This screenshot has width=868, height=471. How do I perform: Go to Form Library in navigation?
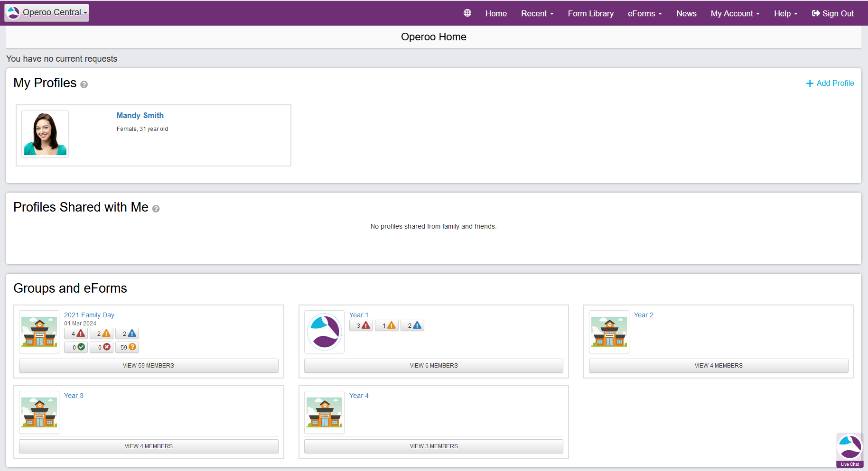tap(590, 13)
